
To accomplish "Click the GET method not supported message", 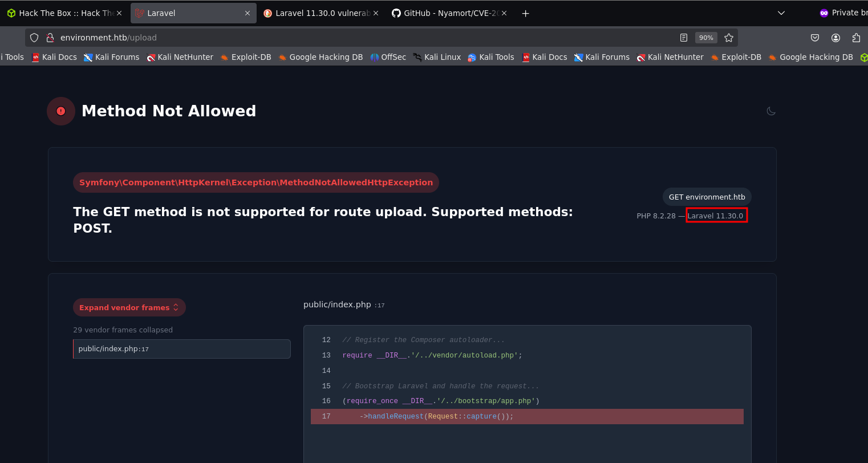I will [323, 220].
